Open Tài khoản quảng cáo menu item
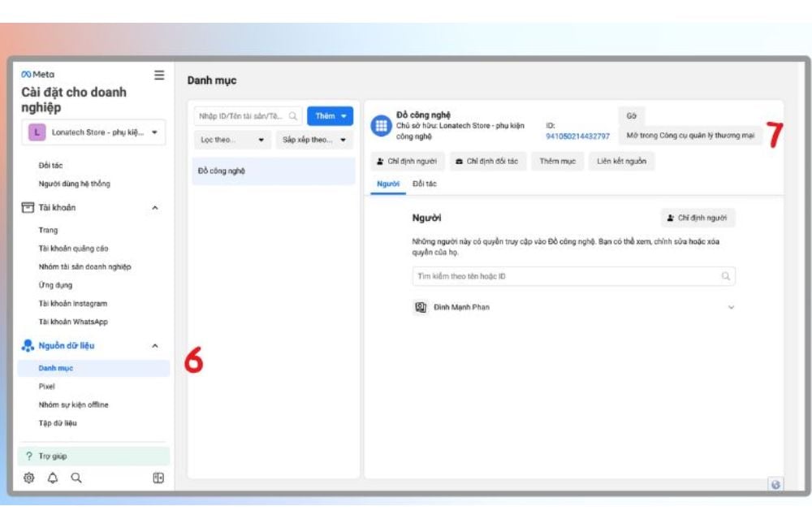812x528 pixels. [74, 249]
